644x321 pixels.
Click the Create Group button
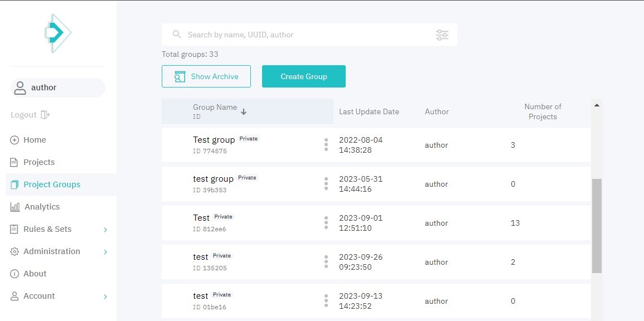click(x=304, y=76)
